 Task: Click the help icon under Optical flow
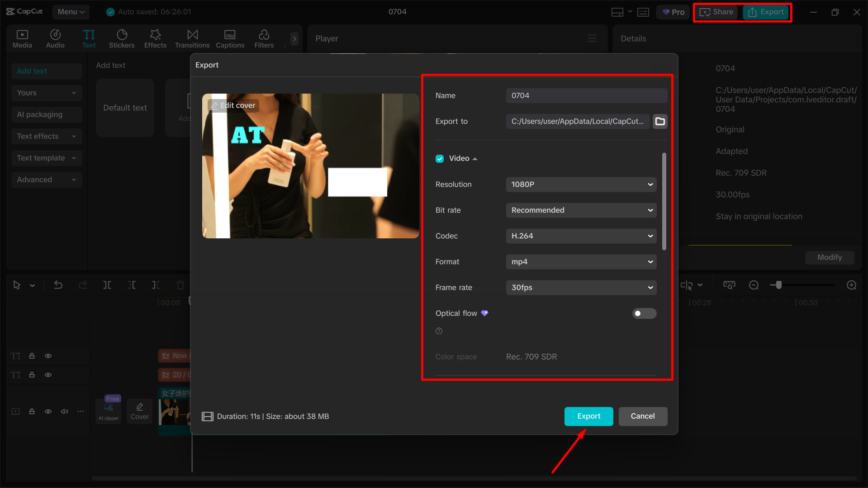coord(439,331)
